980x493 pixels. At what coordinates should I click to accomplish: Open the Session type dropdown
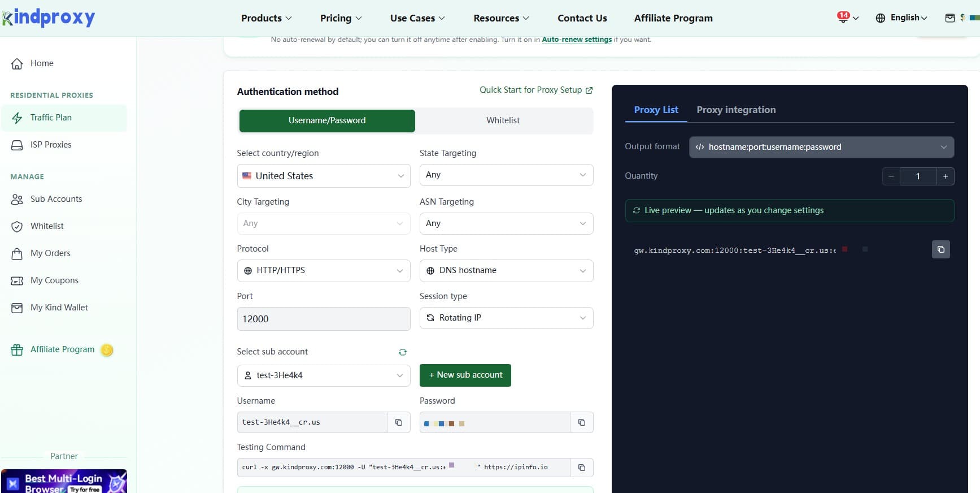pyautogui.click(x=506, y=318)
